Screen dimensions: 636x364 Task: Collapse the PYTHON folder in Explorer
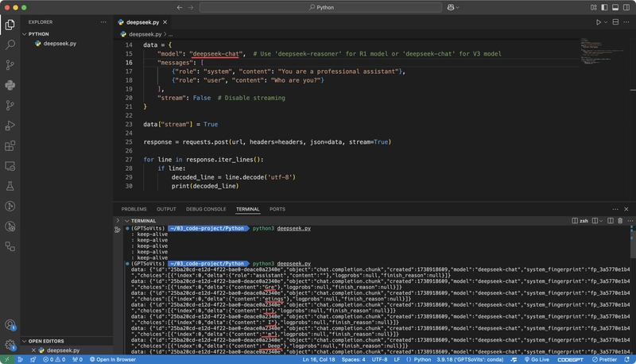pyautogui.click(x=25, y=34)
